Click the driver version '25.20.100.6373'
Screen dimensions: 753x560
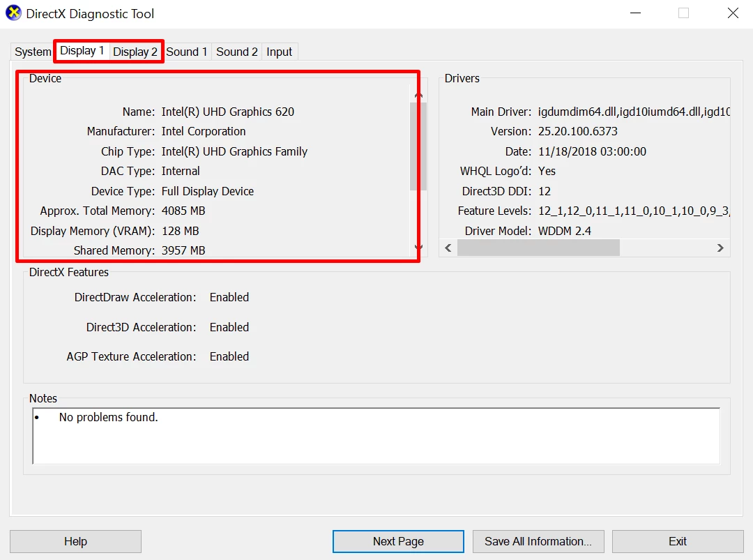[578, 132]
